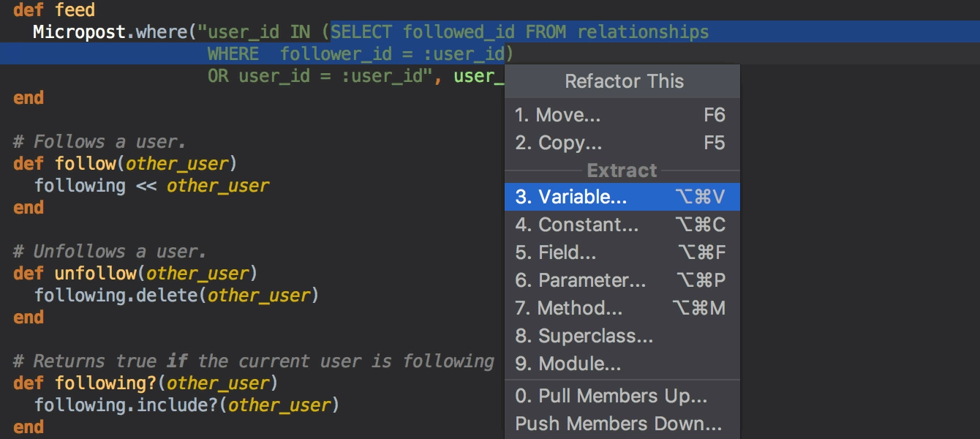
Task: Select Extract Module... option
Action: [x=622, y=364]
